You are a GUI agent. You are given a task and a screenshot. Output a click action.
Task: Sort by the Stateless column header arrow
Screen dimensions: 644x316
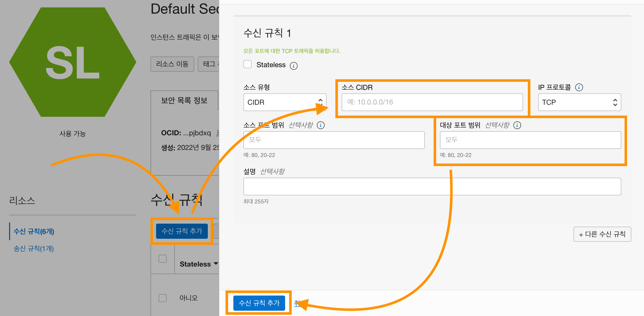(216, 264)
